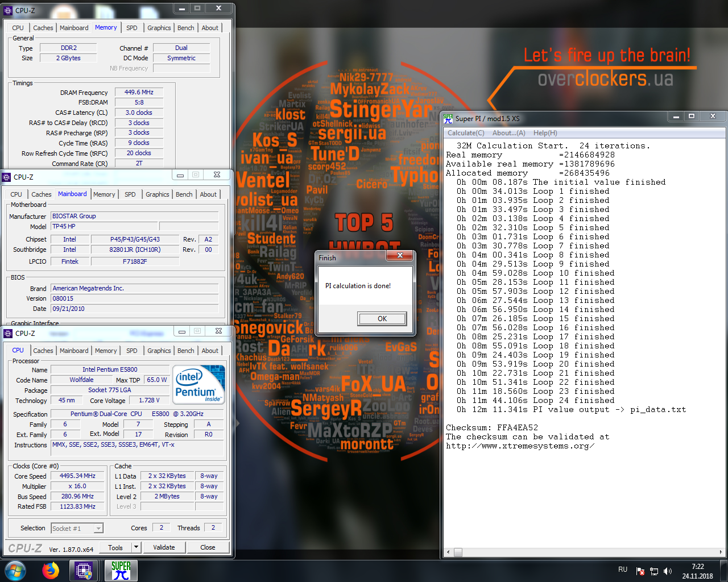
Task: Confirm the Finish dialog with OK
Action: (382, 319)
